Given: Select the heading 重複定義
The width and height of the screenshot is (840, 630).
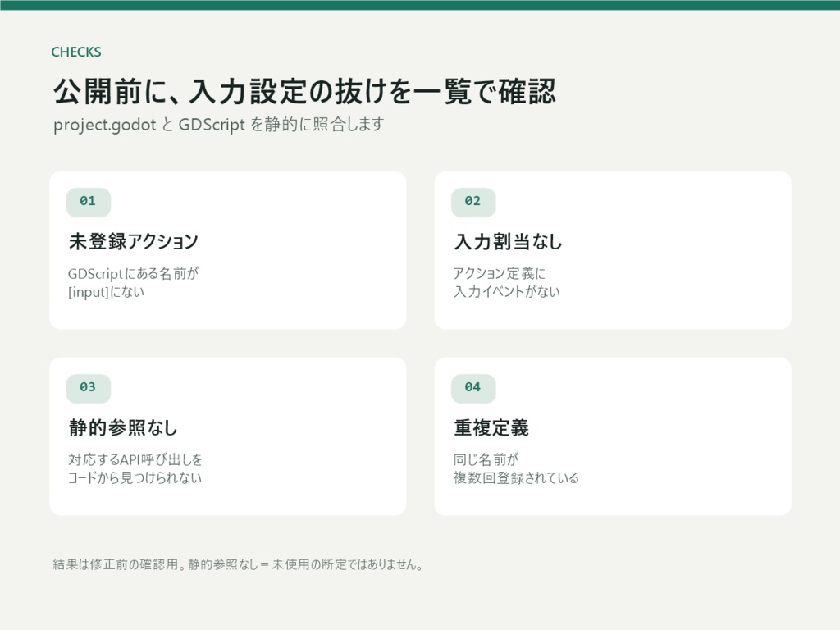Looking at the screenshot, I should (491, 427).
